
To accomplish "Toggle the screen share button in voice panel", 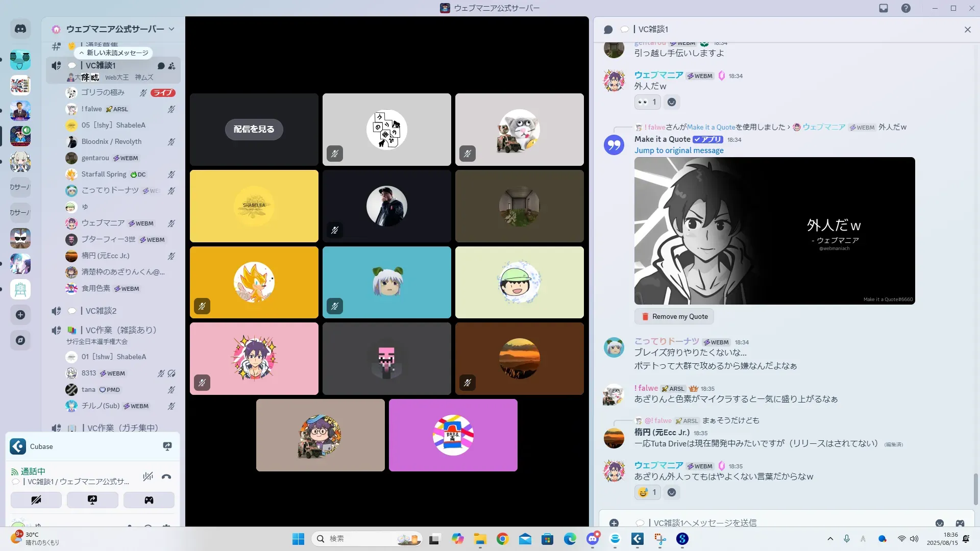I will 92,500.
